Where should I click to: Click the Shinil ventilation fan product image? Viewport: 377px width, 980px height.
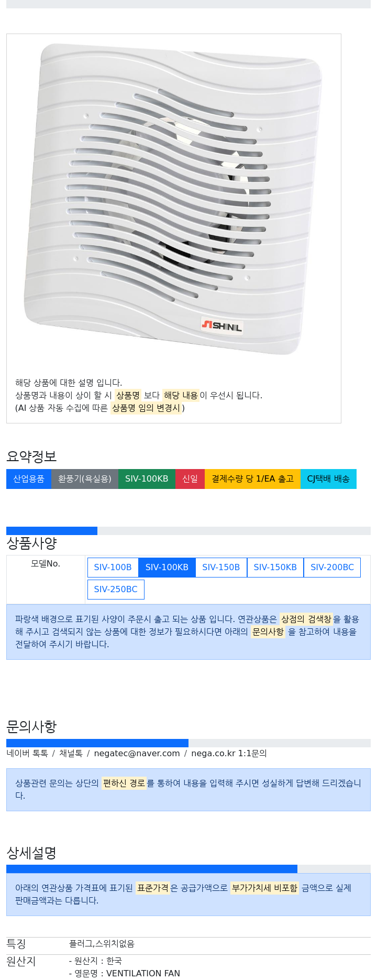tap(173, 199)
